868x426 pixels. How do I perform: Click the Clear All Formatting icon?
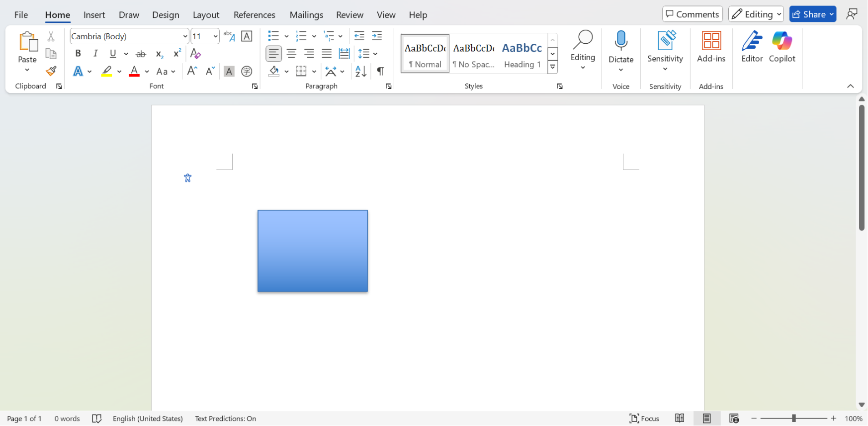pos(195,54)
